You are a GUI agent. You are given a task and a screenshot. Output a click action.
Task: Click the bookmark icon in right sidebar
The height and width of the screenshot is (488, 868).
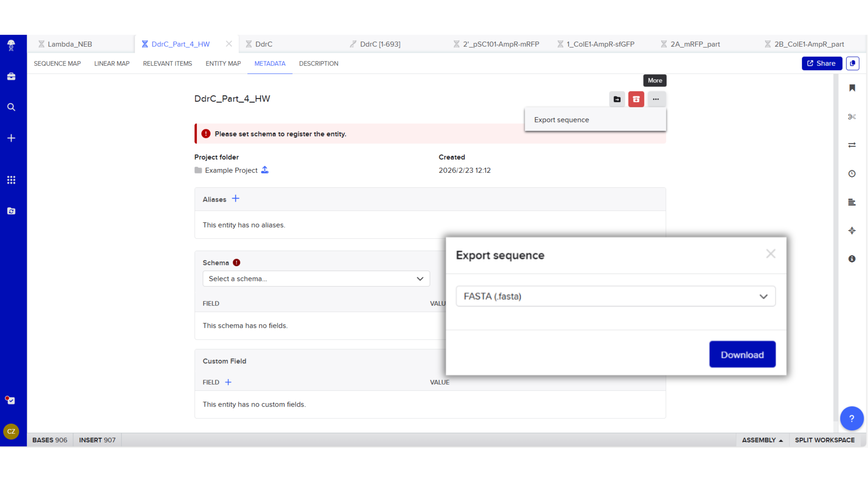(852, 88)
